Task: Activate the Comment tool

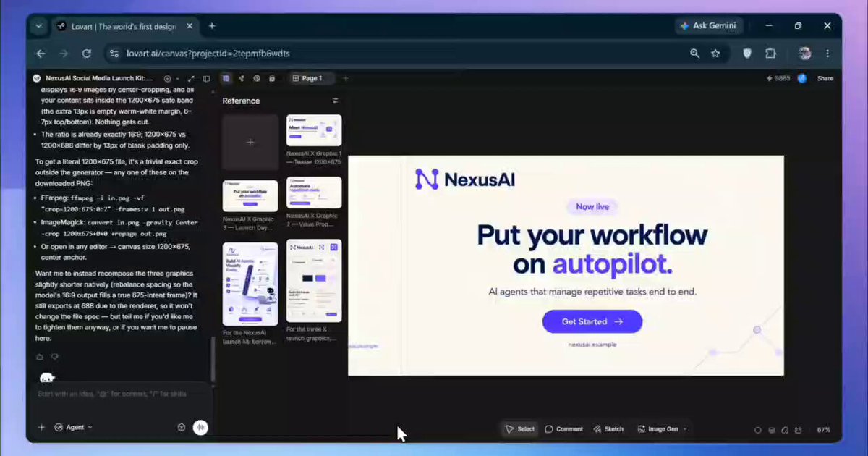Action: [x=564, y=429]
